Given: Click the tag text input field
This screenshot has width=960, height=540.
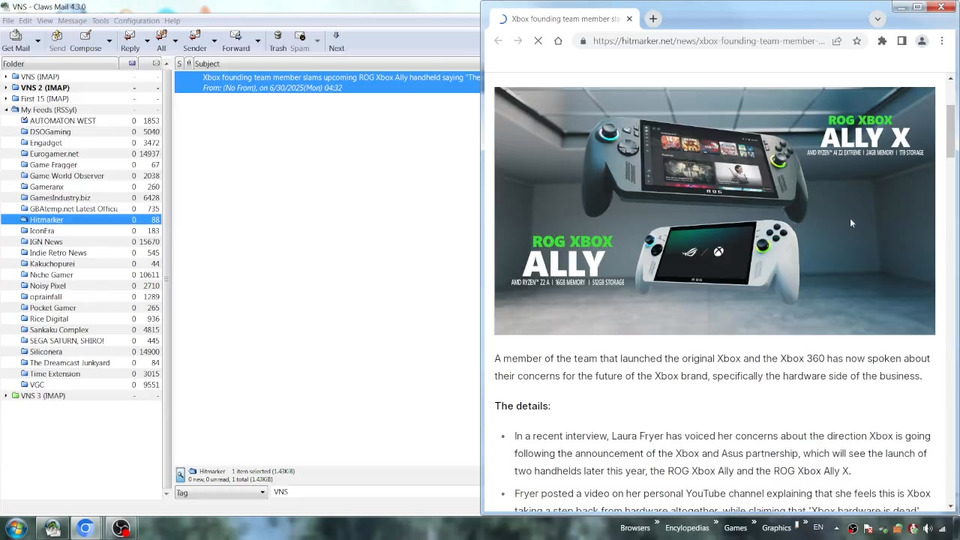Looking at the screenshot, I should 376,492.
